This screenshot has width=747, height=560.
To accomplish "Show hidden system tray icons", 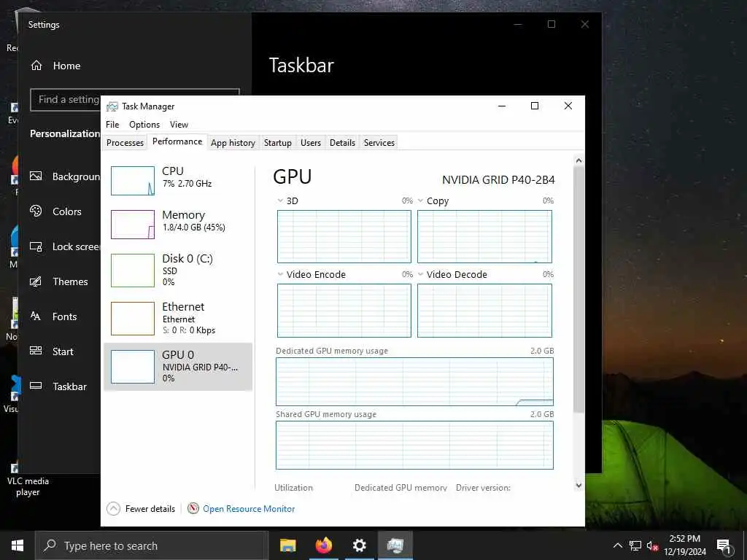I will click(x=617, y=545).
